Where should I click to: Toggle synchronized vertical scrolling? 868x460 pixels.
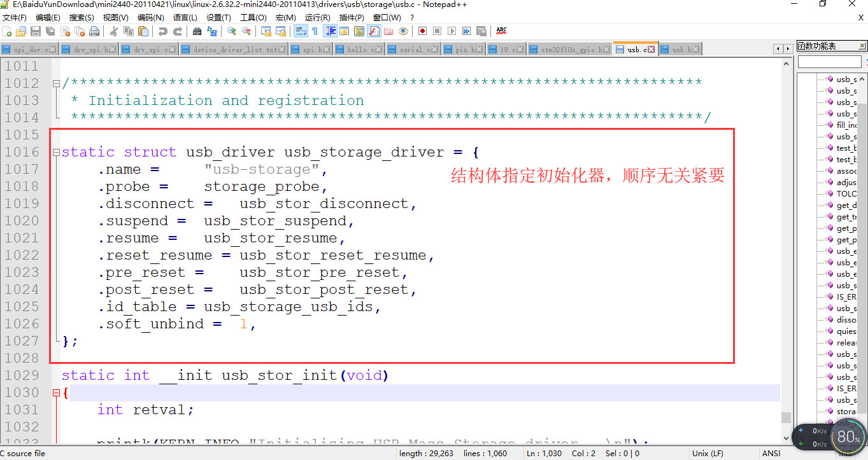pos(266,31)
